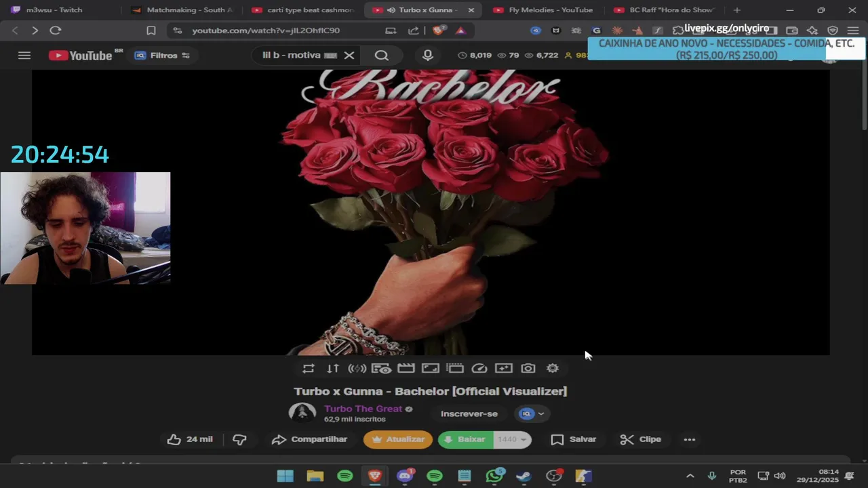Click the orange Atualizar button
The image size is (868, 488).
coord(398,439)
